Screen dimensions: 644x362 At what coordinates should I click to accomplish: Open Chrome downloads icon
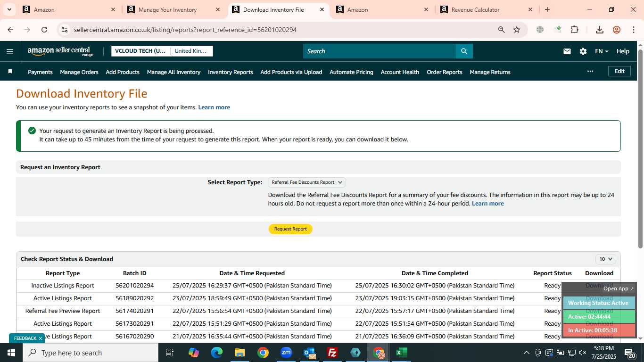click(600, 30)
